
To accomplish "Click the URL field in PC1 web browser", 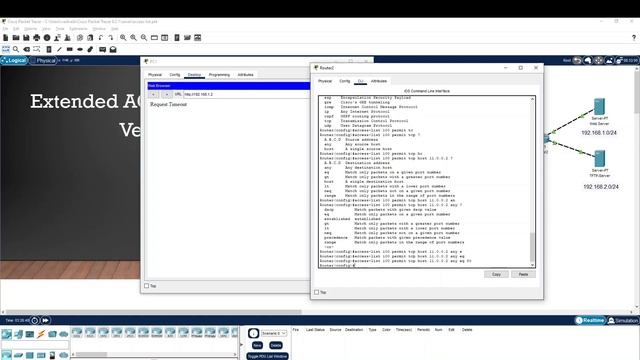I will click(246, 94).
